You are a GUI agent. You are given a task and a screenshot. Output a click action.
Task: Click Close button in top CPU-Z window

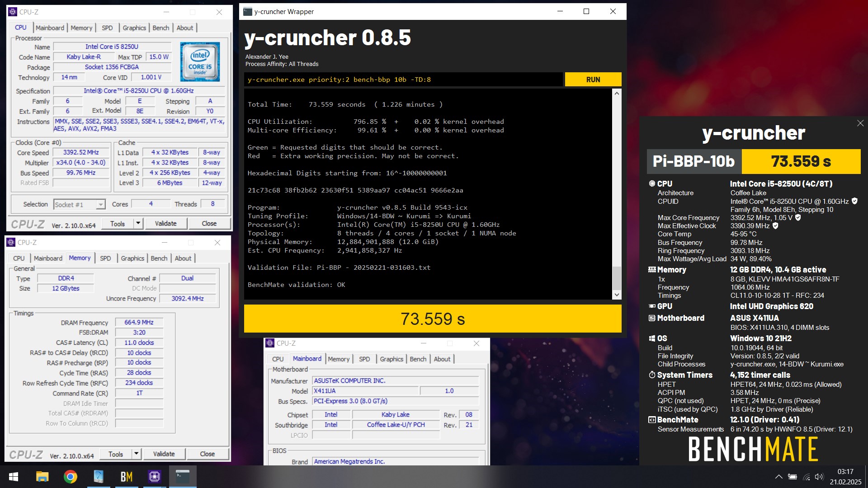point(209,223)
